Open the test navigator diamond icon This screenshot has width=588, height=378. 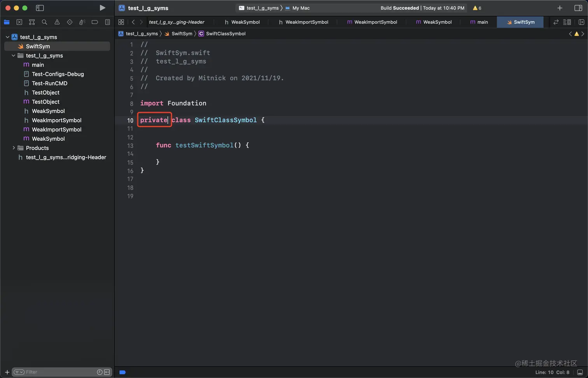[70, 22]
